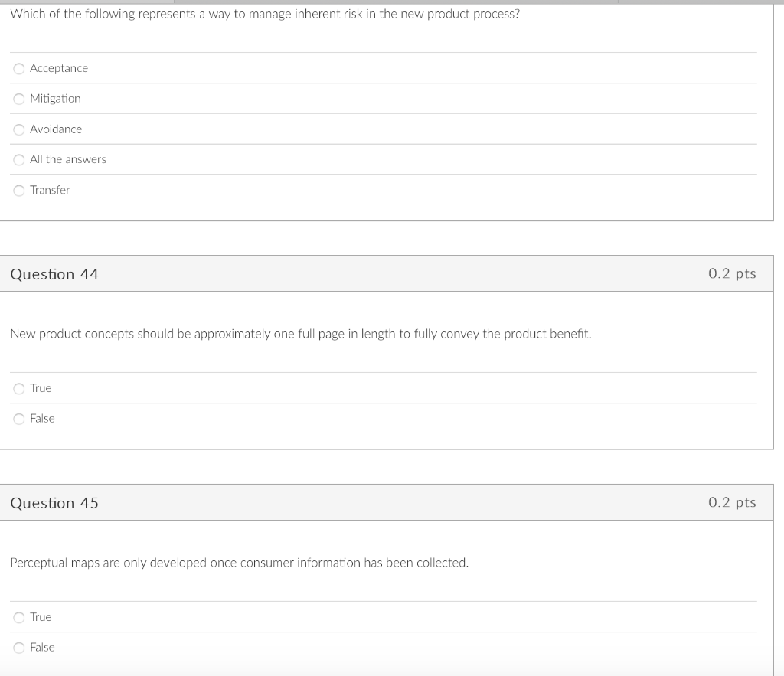Image resolution: width=784 pixels, height=676 pixels.
Task: Click the Mitigation answer label text
Action: click(54, 99)
